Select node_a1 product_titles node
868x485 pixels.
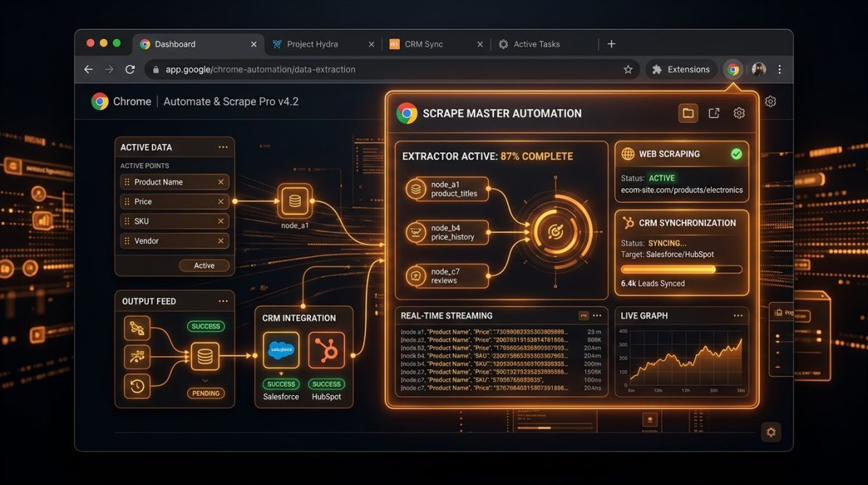pyautogui.click(x=447, y=190)
